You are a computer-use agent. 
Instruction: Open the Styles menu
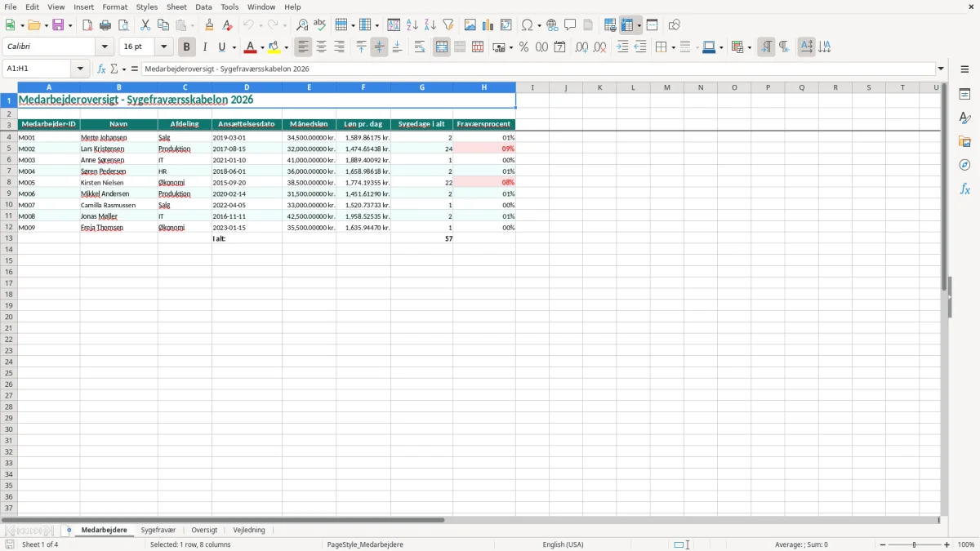tap(147, 7)
